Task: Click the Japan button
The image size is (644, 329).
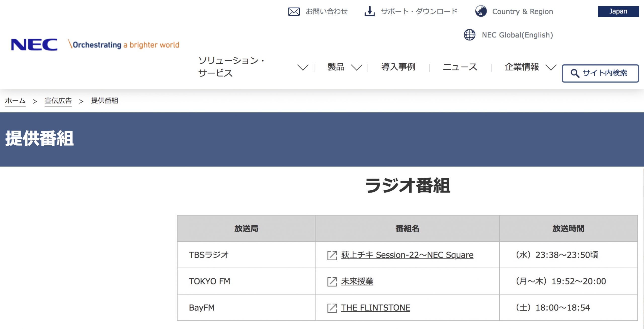Action: (618, 11)
